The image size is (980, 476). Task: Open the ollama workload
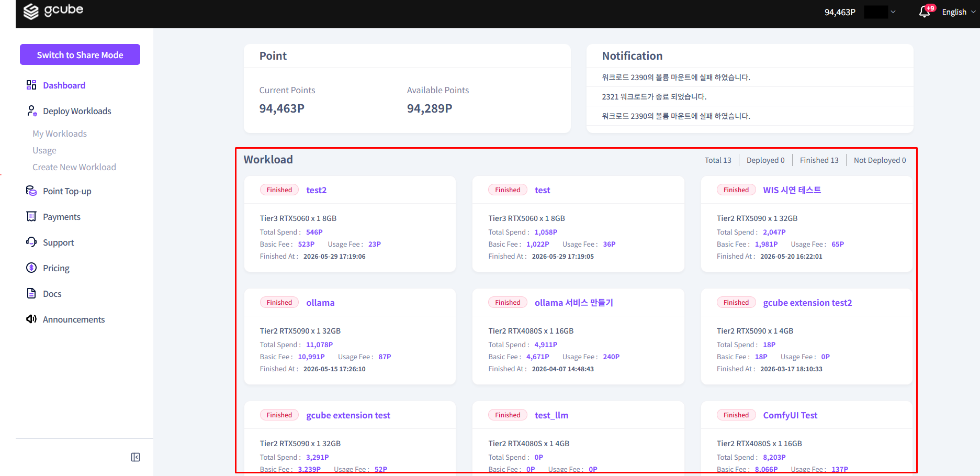(320, 303)
